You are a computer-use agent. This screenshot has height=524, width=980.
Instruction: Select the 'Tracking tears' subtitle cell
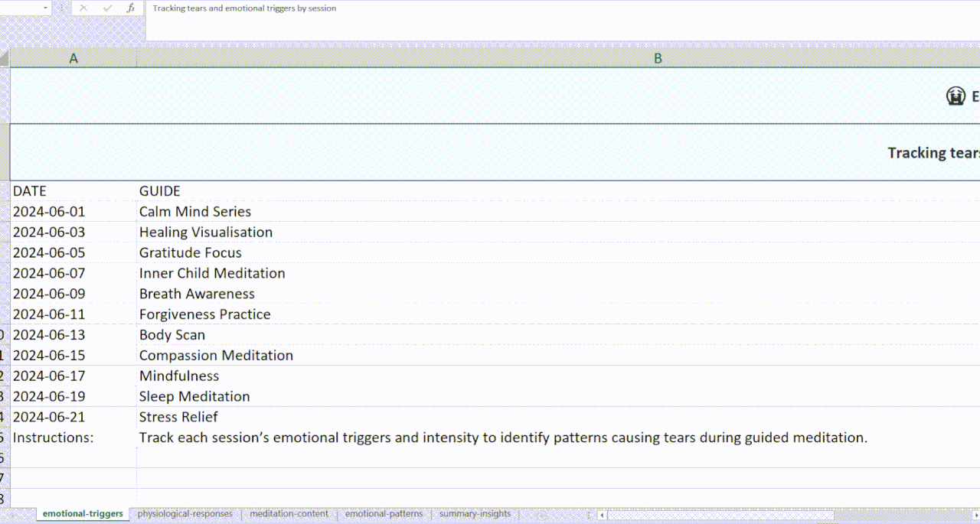click(x=495, y=152)
